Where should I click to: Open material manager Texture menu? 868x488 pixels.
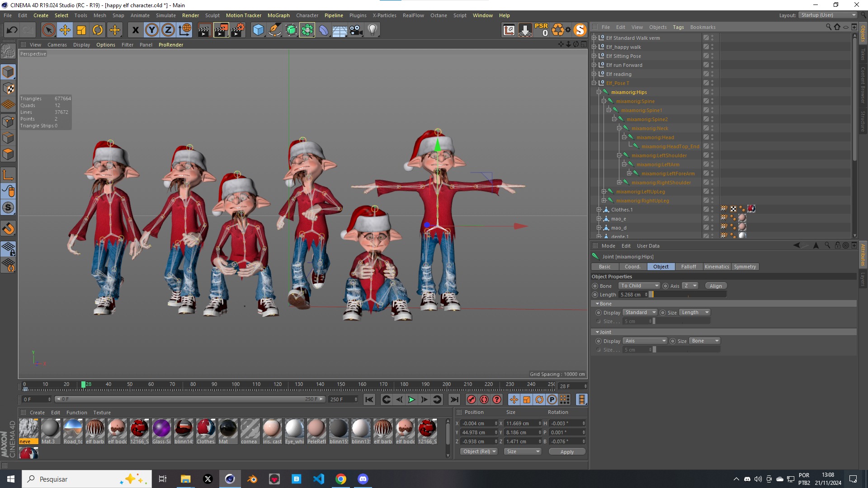tap(102, 413)
